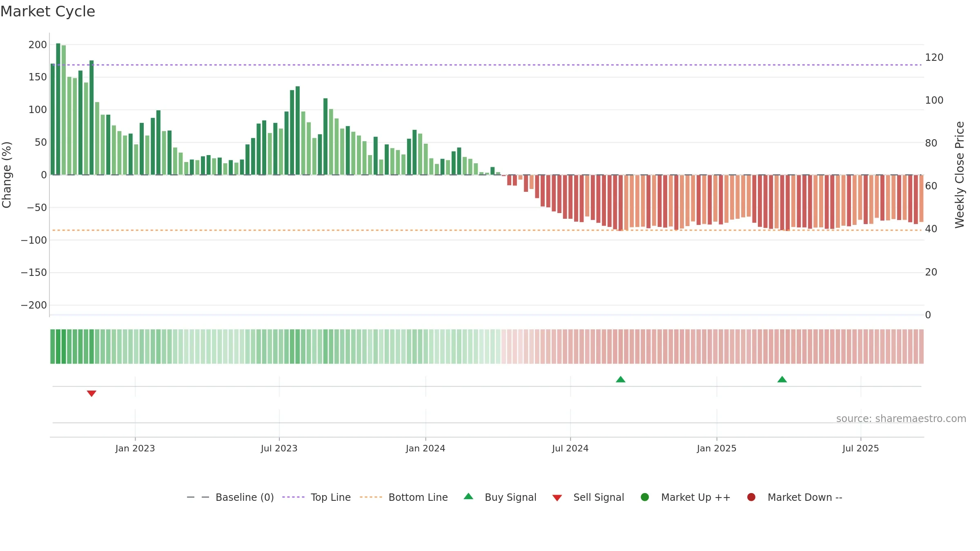Select the buy signal marker after Jan 2025
The width and height of the screenshot is (980, 551).
point(782,379)
